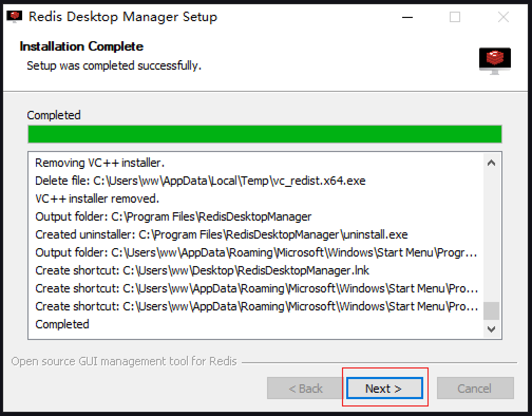Select the "Removing VC++ installer." log line
This screenshot has height=416, width=532.
click(100, 163)
